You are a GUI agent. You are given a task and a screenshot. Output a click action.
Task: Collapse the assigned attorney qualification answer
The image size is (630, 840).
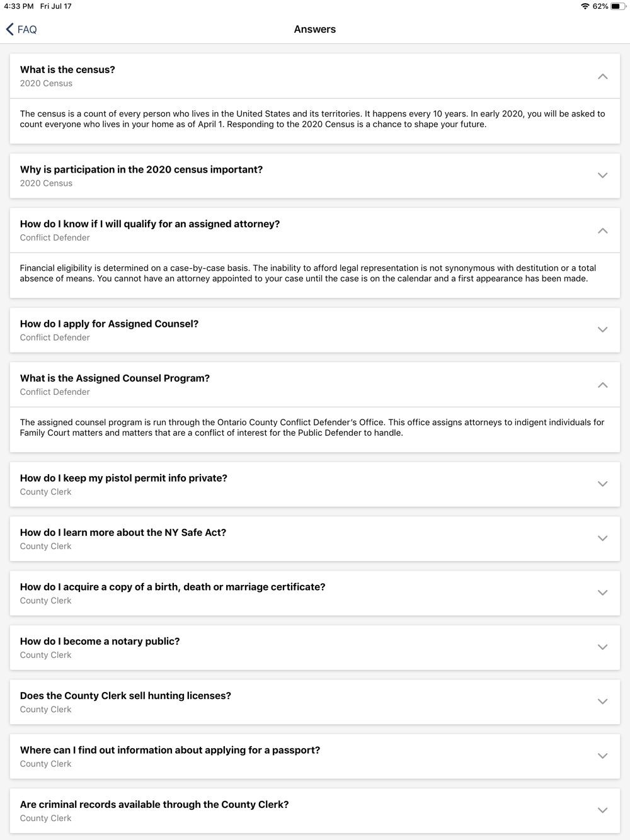pyautogui.click(x=602, y=230)
